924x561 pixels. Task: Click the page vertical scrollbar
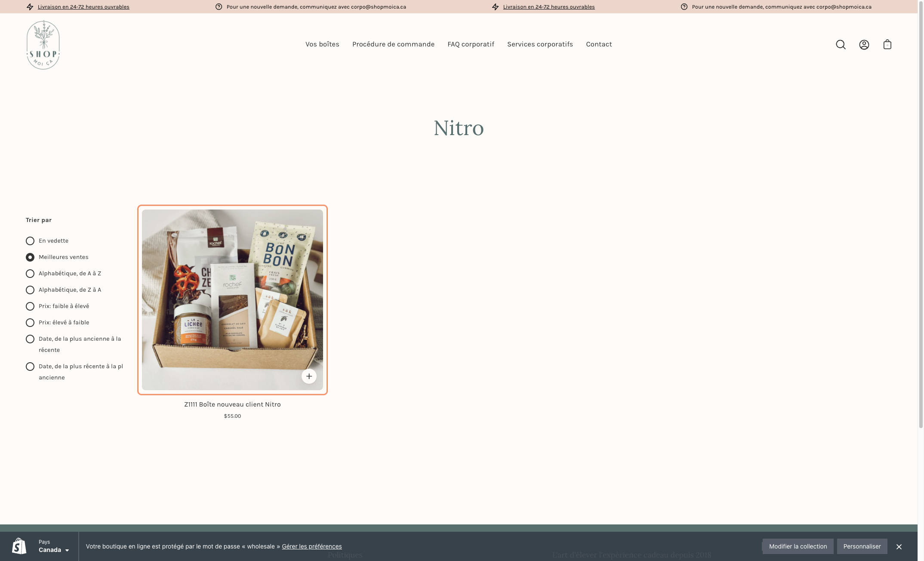click(x=921, y=215)
